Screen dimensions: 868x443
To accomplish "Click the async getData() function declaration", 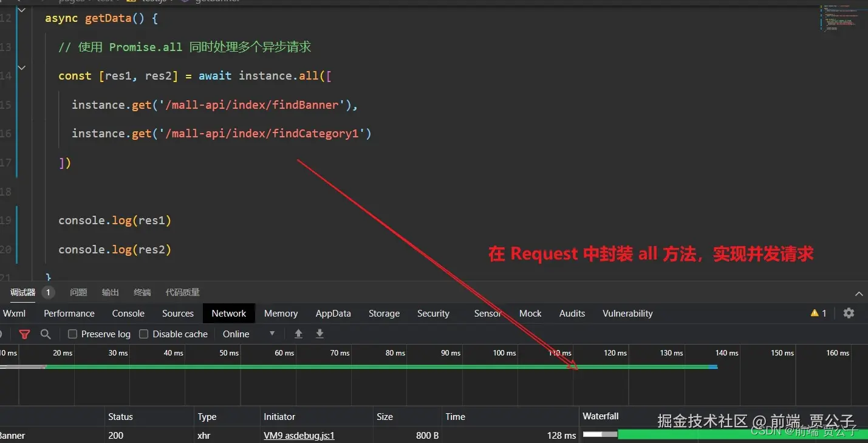I will pyautogui.click(x=101, y=18).
